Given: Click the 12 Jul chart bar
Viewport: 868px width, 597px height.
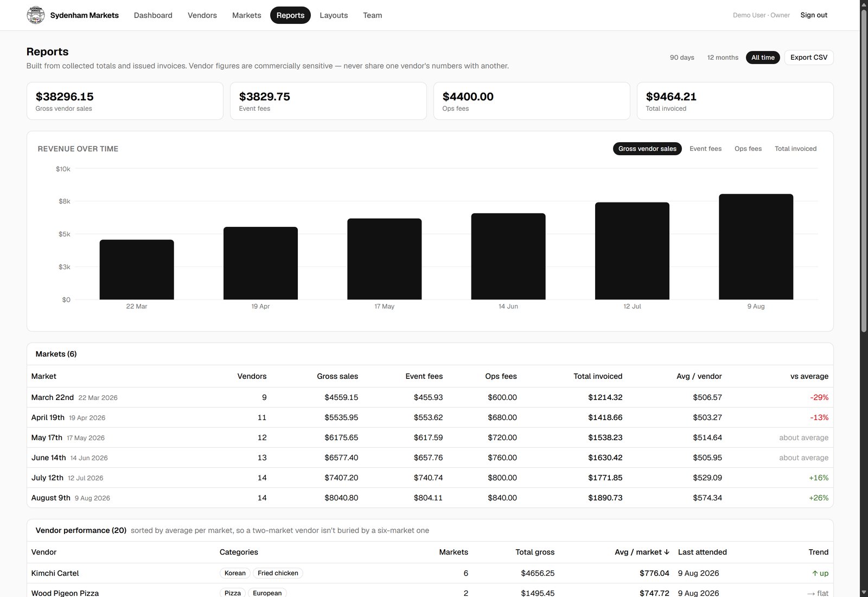Looking at the screenshot, I should [x=632, y=251].
